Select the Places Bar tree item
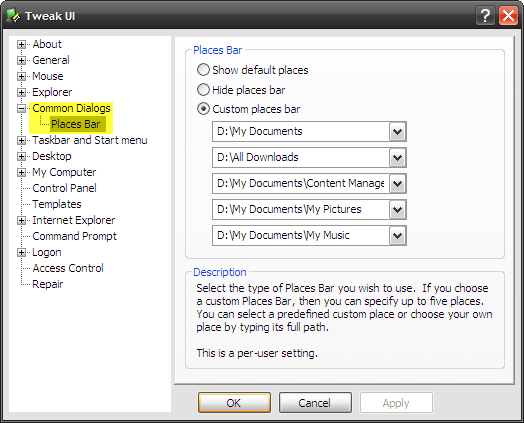This screenshot has width=524, height=423. (76, 124)
